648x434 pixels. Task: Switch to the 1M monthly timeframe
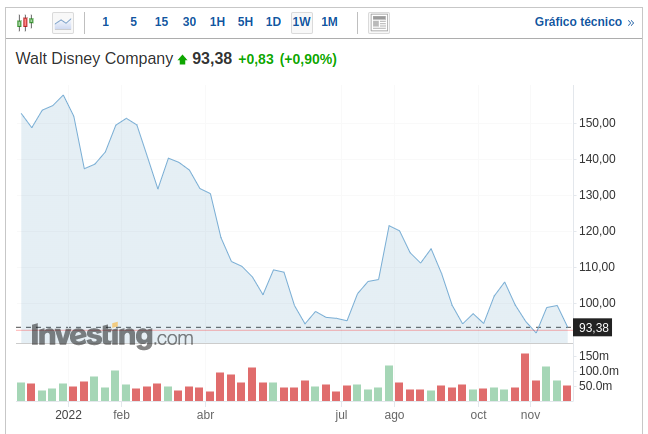(329, 22)
